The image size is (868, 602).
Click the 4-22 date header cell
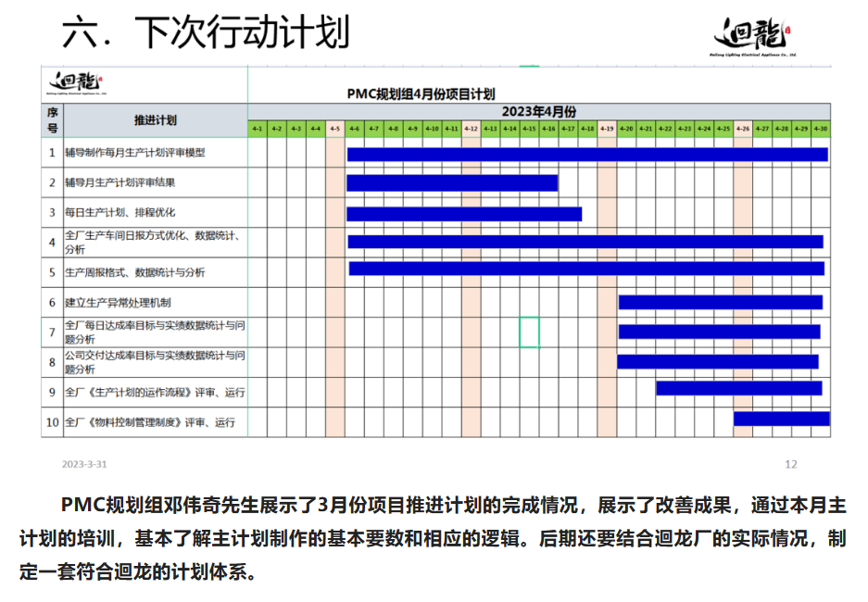(665, 129)
